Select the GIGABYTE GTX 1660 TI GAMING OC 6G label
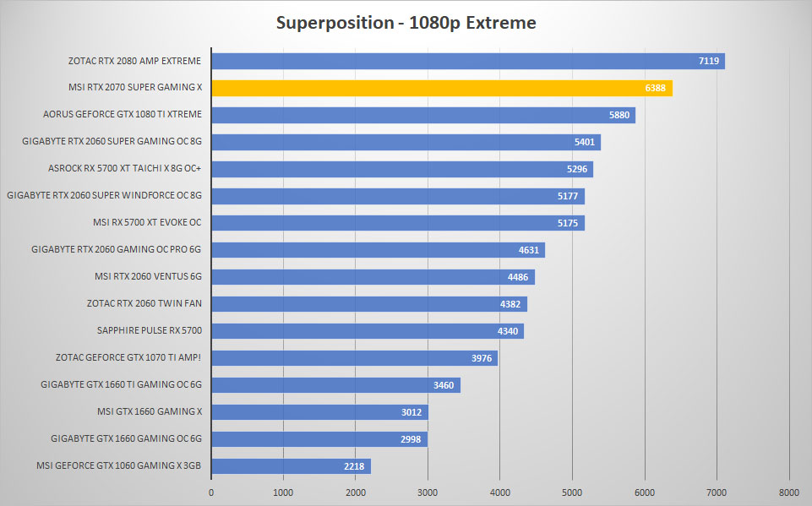Viewport: 812px width, 506px height. [x=121, y=384]
